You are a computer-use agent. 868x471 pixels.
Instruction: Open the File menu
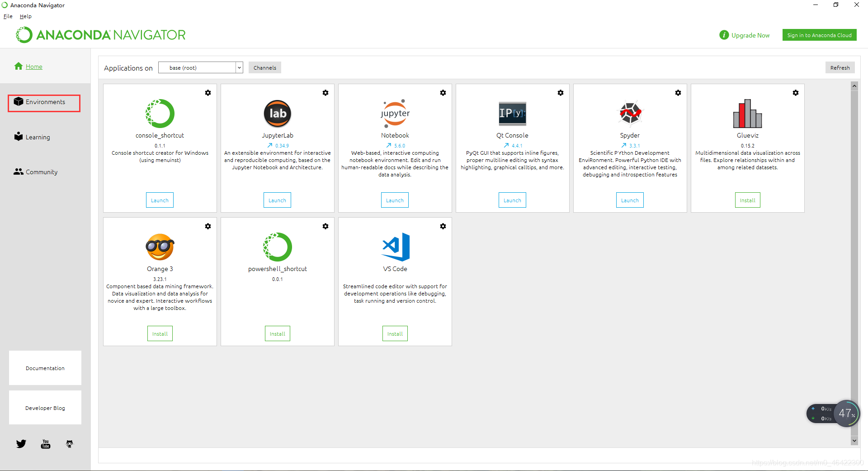coord(8,16)
